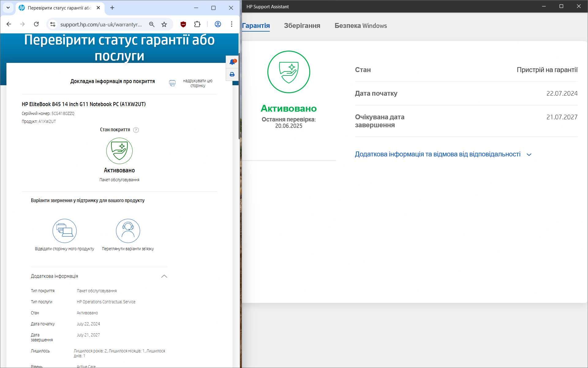Click the 'Додаткова інформація' heading
The image size is (588, 368).
pos(55,276)
